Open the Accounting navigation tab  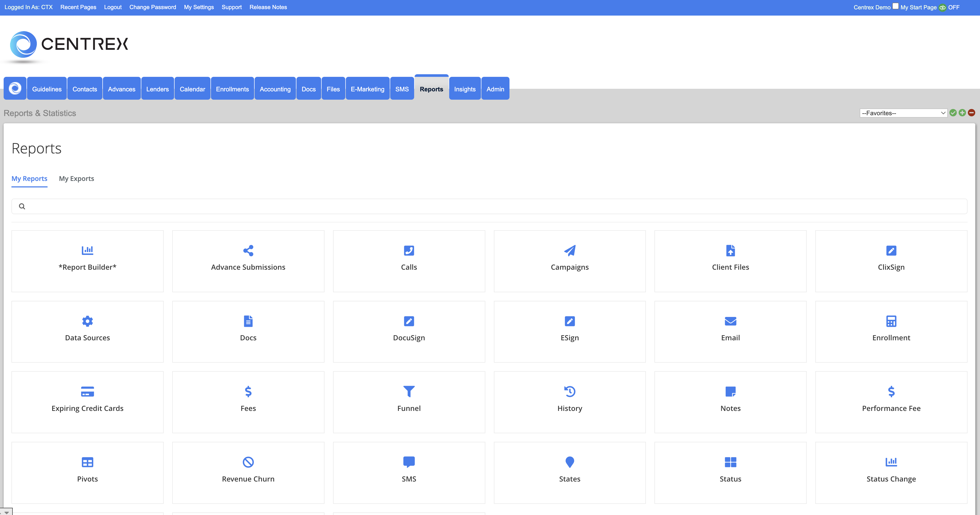click(275, 89)
